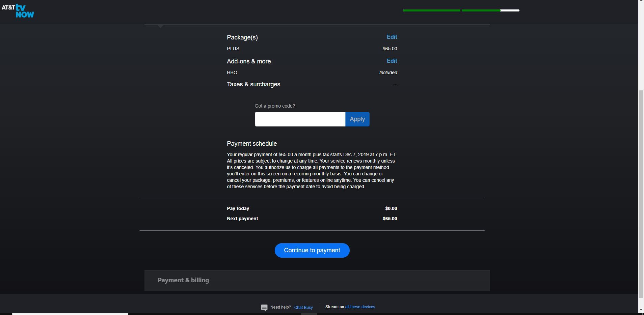Click the 'Got a promo code?' label
The height and width of the screenshot is (315, 644).
tap(275, 106)
